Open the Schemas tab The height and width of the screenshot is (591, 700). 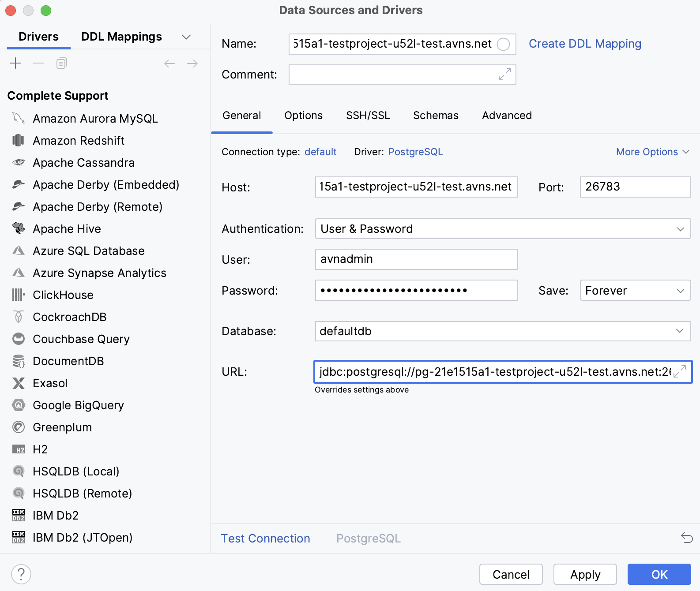436,116
